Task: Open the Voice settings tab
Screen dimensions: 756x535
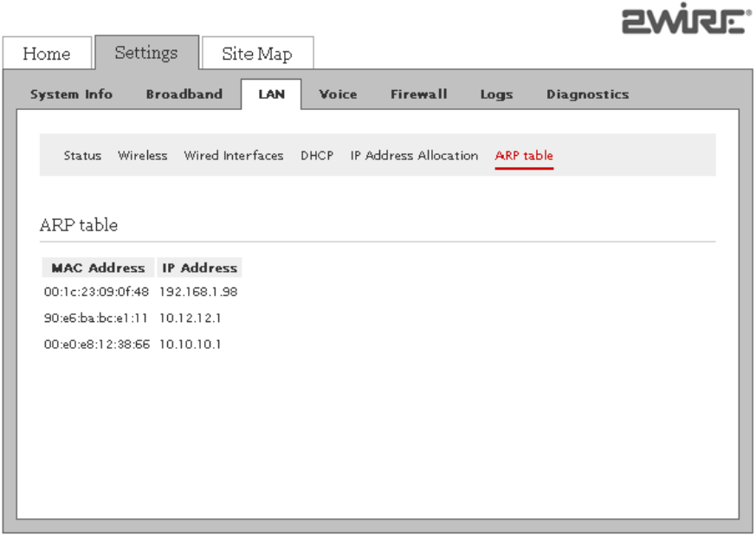Action: pyautogui.click(x=338, y=94)
